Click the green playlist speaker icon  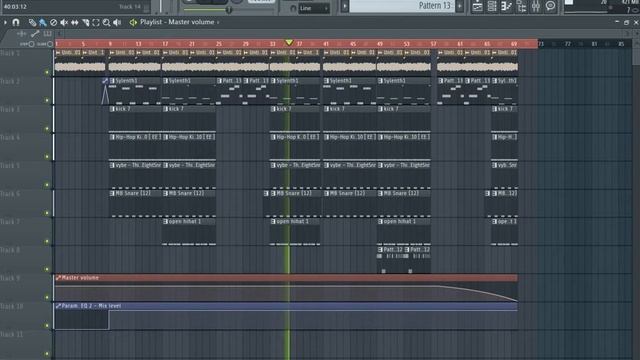133,22
